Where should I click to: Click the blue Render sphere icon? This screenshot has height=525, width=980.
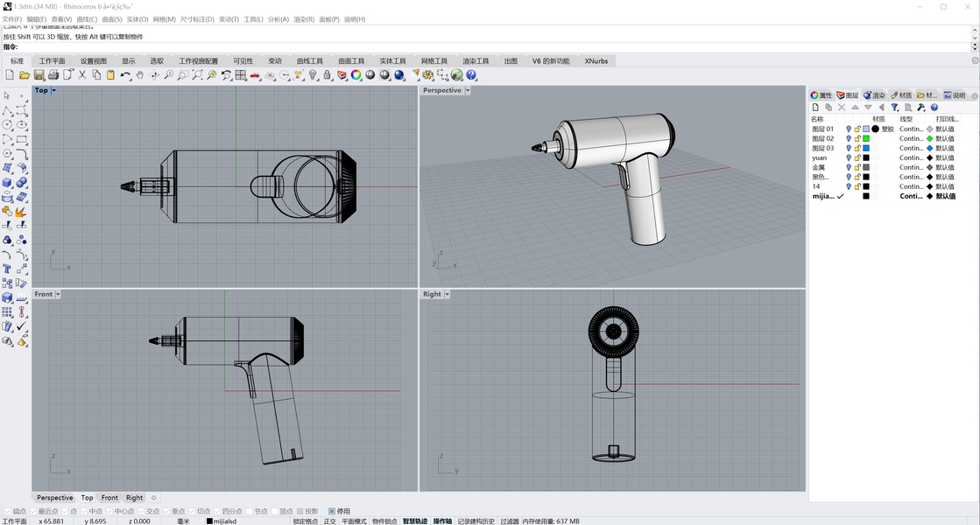click(x=399, y=75)
